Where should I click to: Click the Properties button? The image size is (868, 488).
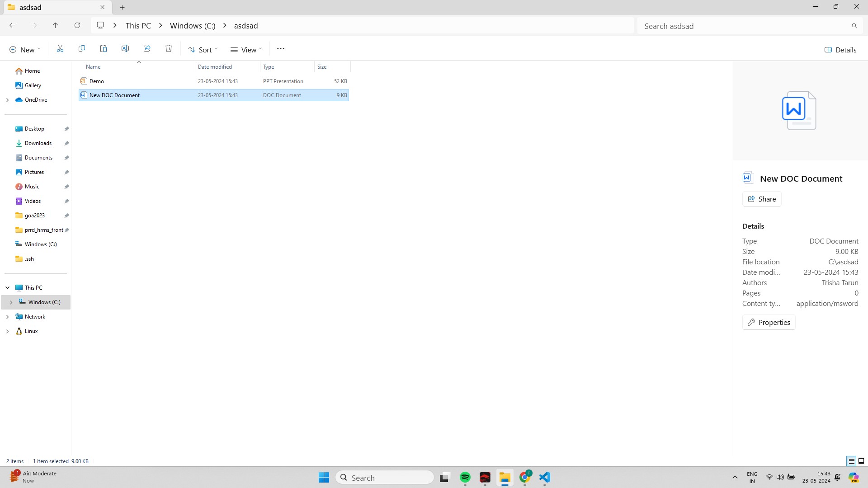[769, 322]
